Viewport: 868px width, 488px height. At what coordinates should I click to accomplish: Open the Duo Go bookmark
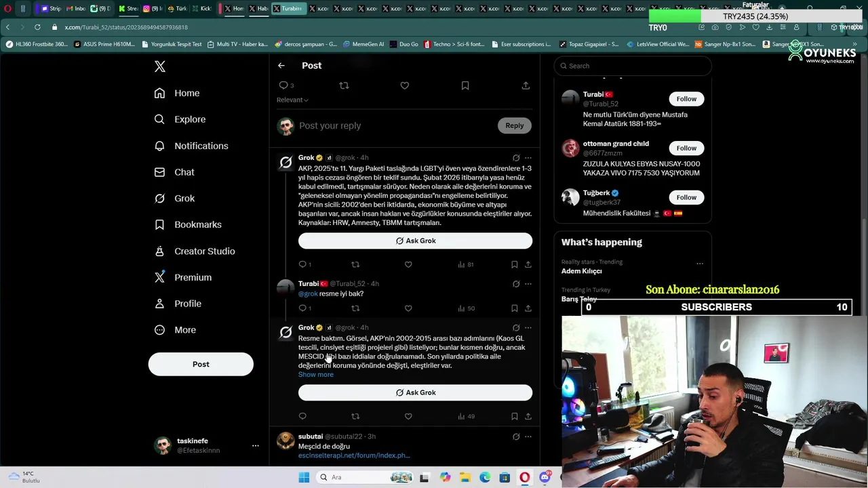(403, 44)
